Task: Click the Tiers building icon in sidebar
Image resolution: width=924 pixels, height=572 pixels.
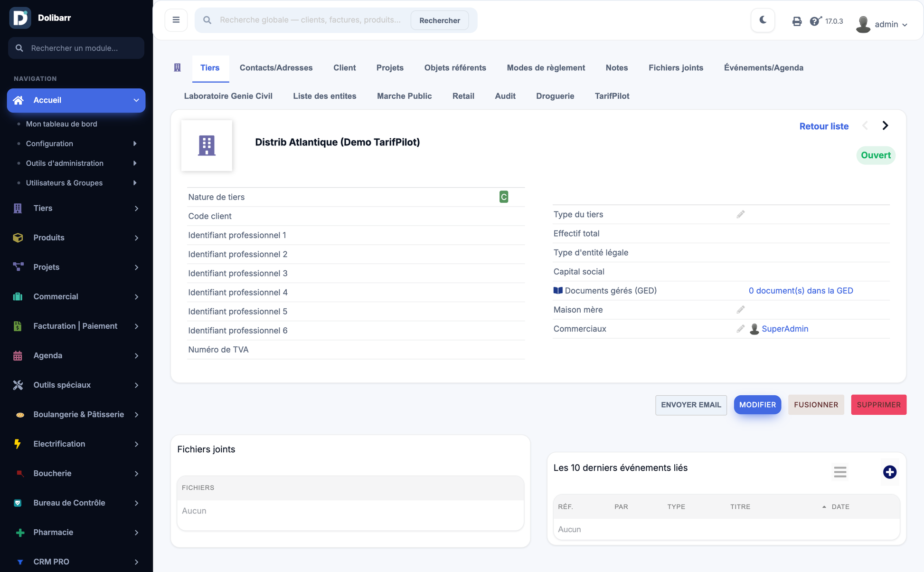Action: tap(18, 208)
